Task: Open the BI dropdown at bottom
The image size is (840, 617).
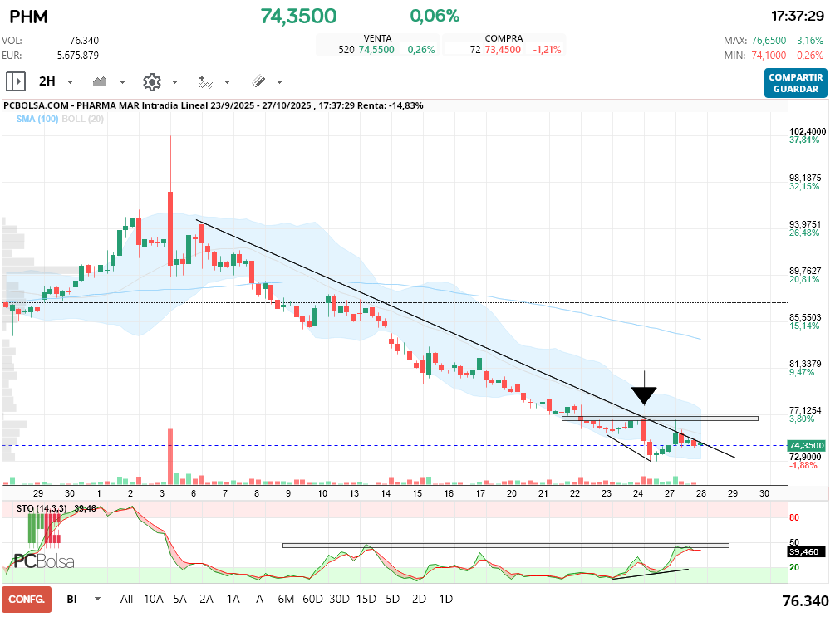Action: 97,599
